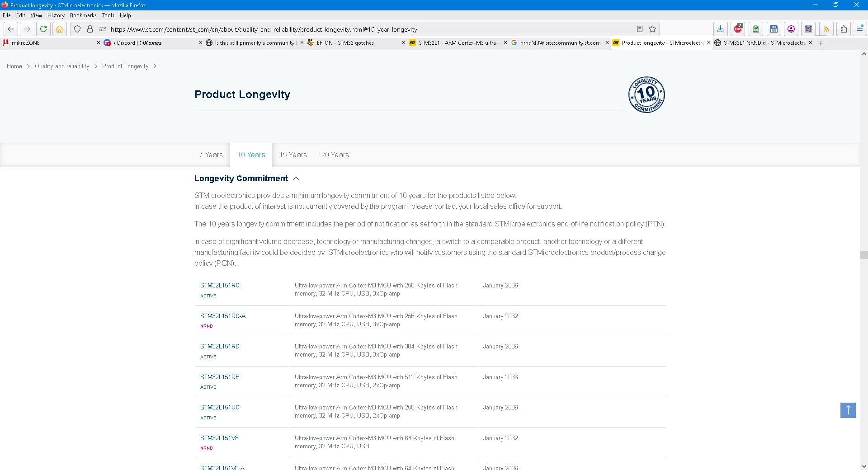The width and height of the screenshot is (868, 470).
Task: Open a new browser tab
Action: coord(821,43)
